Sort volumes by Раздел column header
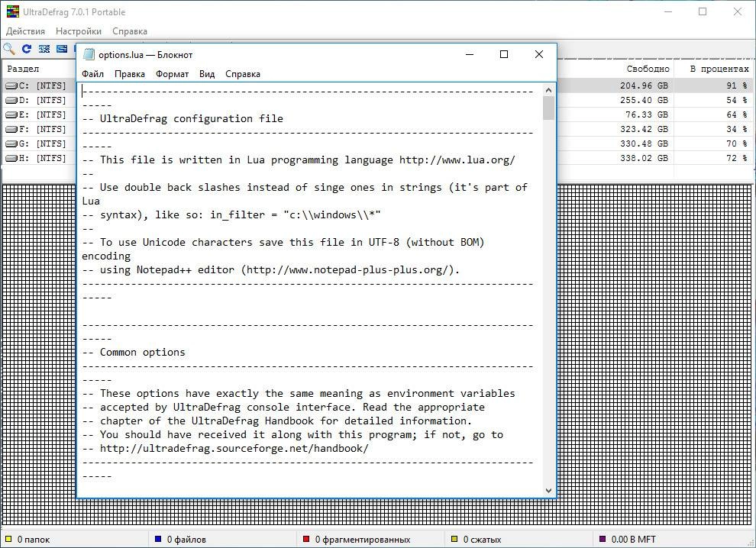756x548 pixels. coord(23,69)
